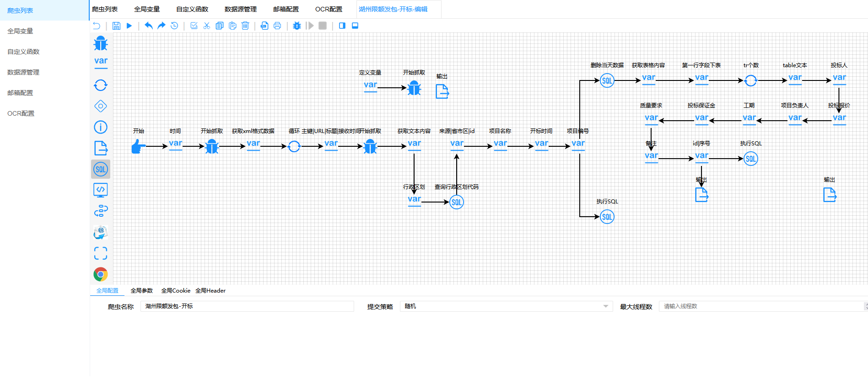Click the select-all checkbox toolbar icon

pyautogui.click(x=194, y=26)
